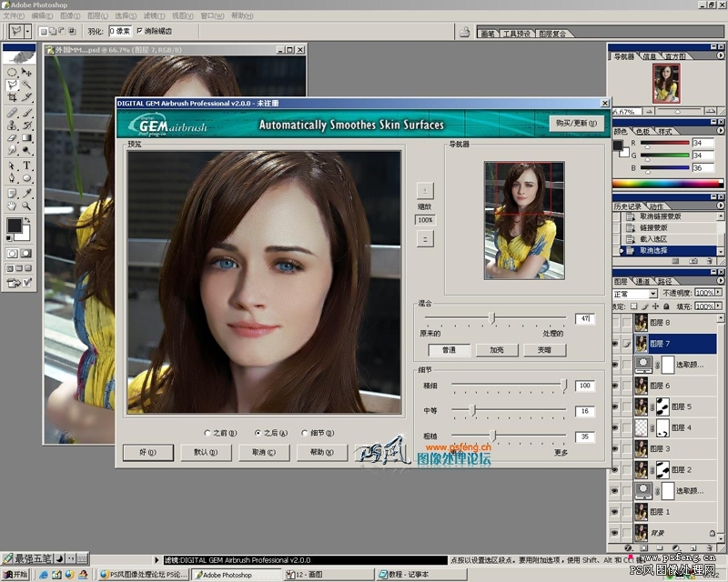The width and height of the screenshot is (728, 582).
Task: Open the 滤镜 (Filter) menu
Action: click(154, 15)
